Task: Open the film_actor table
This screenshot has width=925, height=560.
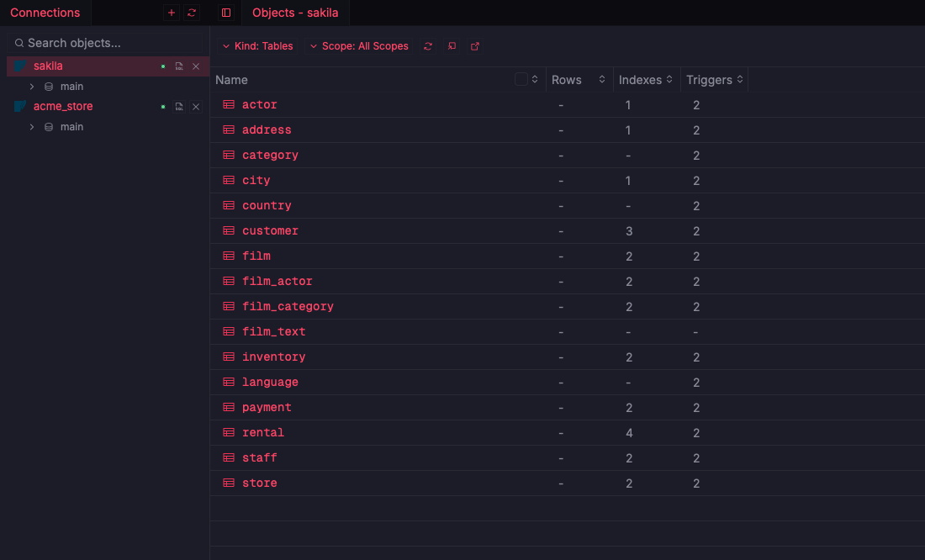Action: point(277,282)
